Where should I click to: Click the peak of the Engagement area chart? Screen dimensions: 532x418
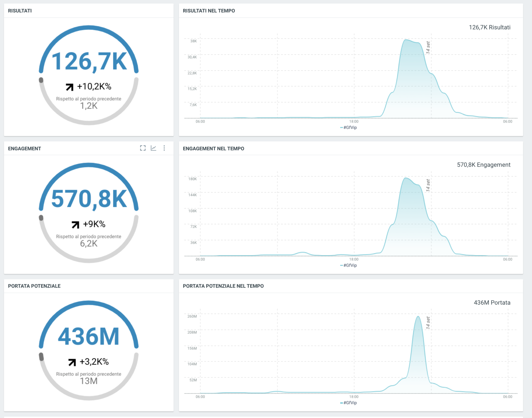point(406,178)
